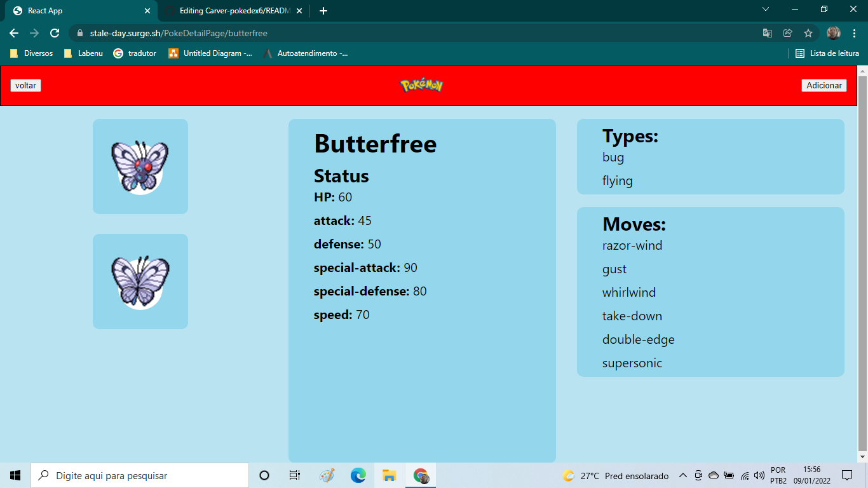
Task: Click the attack: 45 stat
Action: click(x=342, y=221)
